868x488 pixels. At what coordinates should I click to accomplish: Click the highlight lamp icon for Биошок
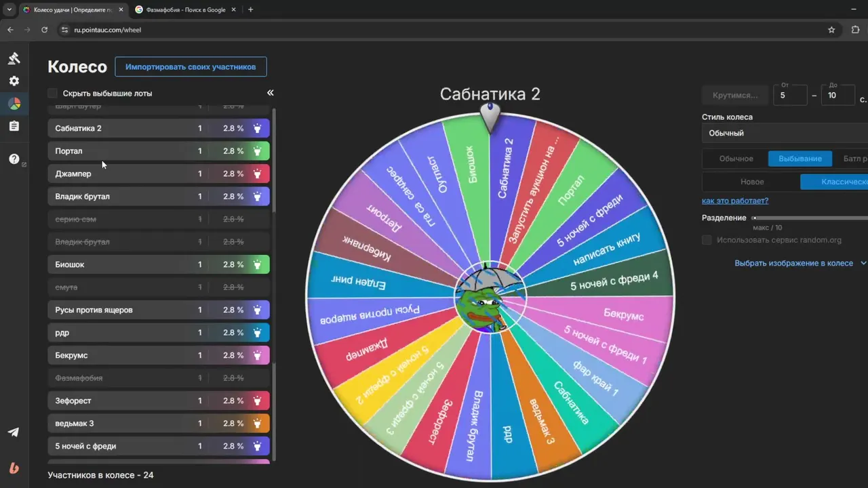[258, 264]
